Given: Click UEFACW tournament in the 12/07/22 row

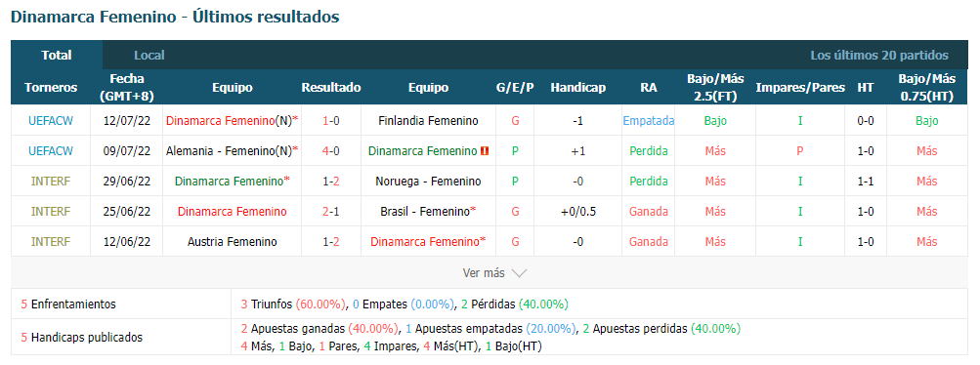Looking at the screenshot, I should [x=51, y=120].
